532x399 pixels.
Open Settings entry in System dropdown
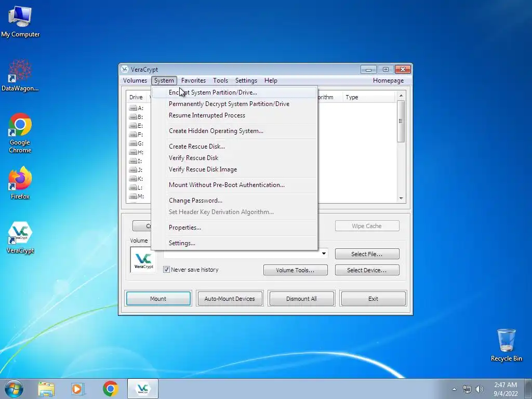(x=234, y=243)
